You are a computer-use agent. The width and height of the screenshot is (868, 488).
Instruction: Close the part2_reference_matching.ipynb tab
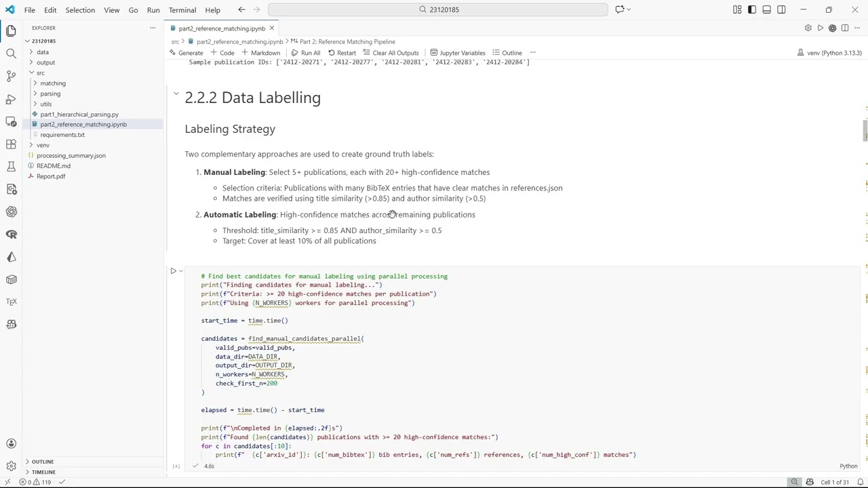pyautogui.click(x=271, y=28)
